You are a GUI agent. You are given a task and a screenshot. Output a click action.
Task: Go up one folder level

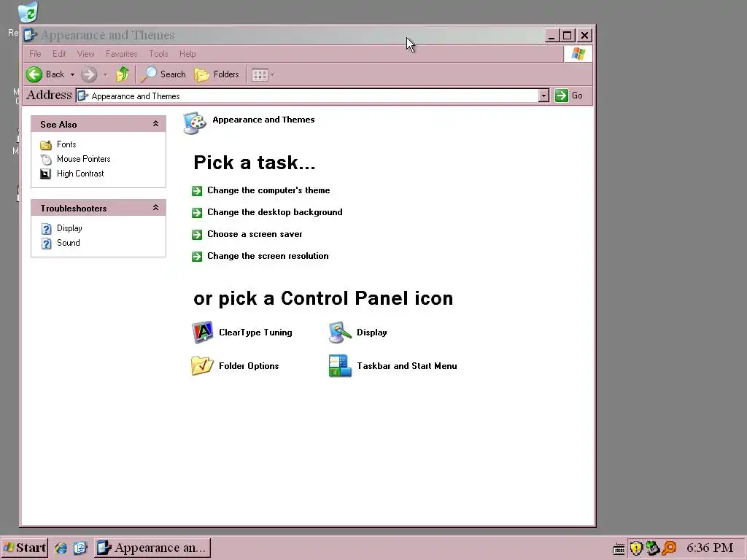pyautogui.click(x=123, y=74)
